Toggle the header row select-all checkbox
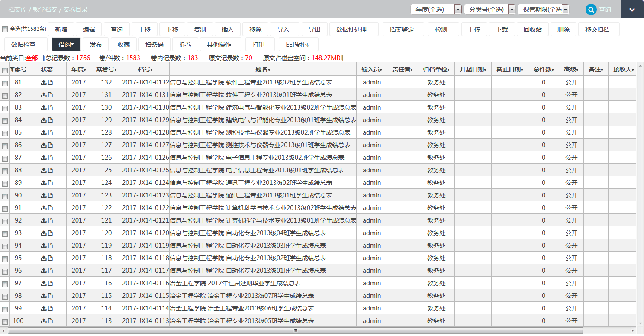The image size is (644, 336). click(5, 70)
